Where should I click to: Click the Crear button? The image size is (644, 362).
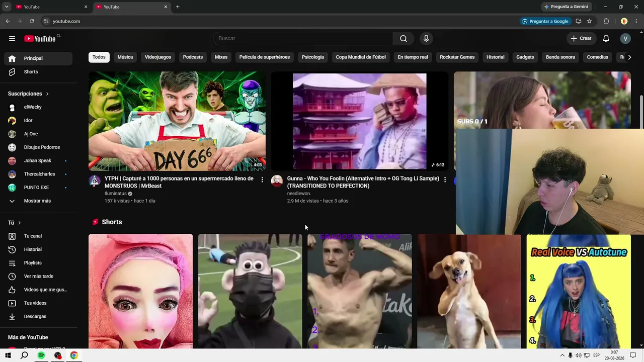pyautogui.click(x=581, y=39)
